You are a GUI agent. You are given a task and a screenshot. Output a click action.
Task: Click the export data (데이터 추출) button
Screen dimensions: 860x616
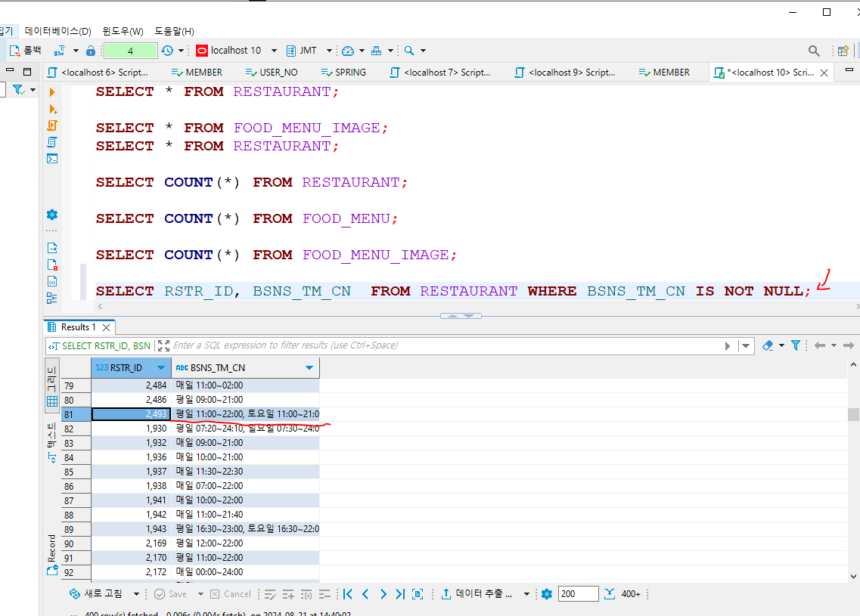coord(477,593)
